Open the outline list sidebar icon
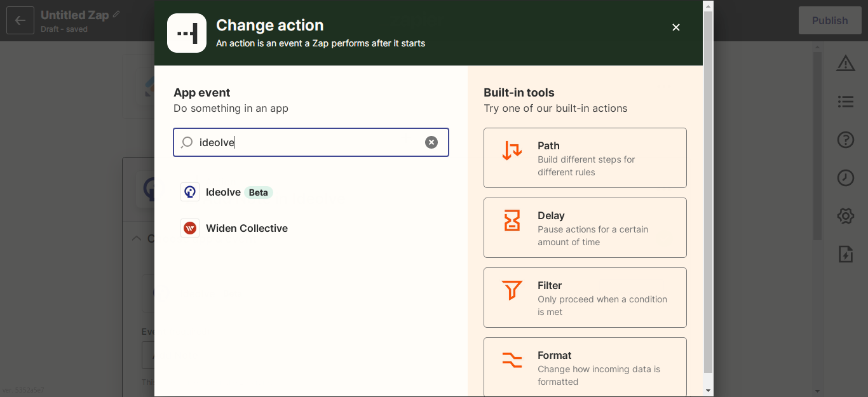Image resolution: width=868 pixels, height=397 pixels. [845, 102]
